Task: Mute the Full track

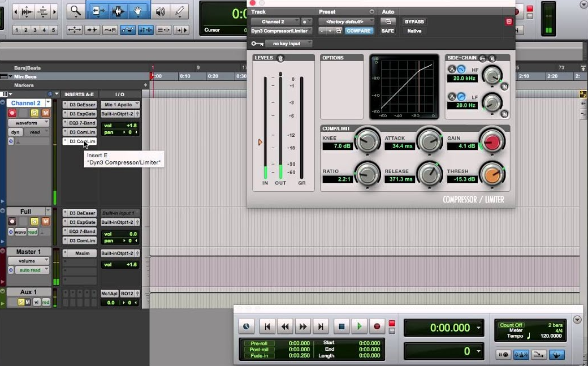Action: coord(46,222)
